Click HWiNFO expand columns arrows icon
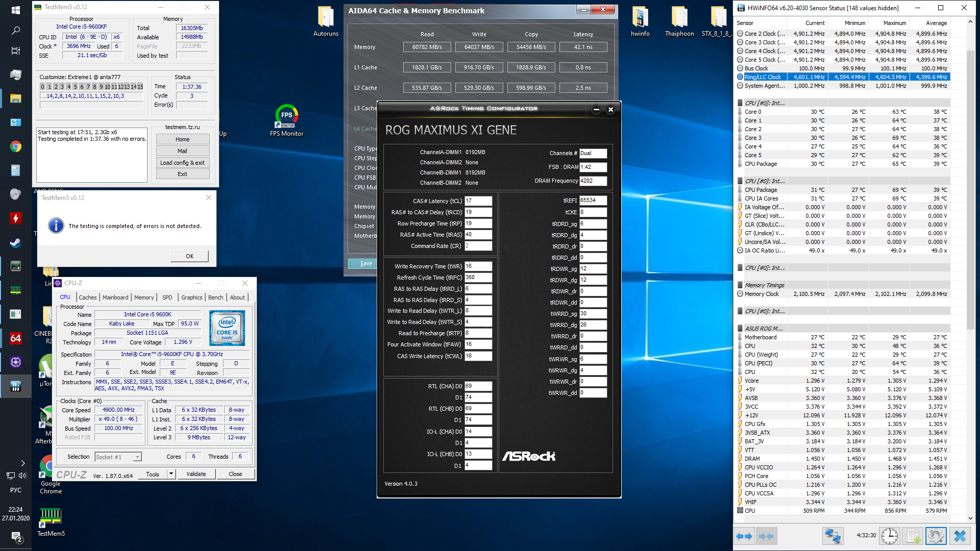980x551 pixels. (x=744, y=536)
